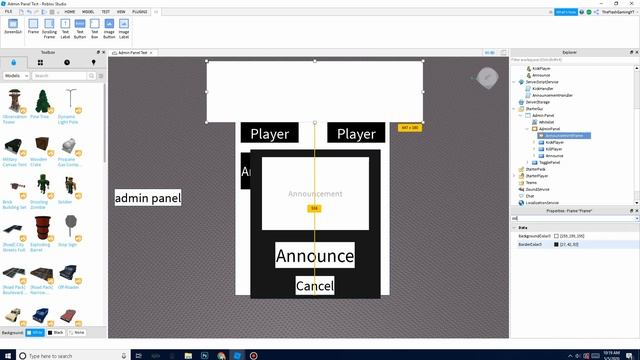Screen dimensions: 640x360
Task: Insert a Text Label from the ribbon
Action: pyautogui.click(x=65, y=29)
